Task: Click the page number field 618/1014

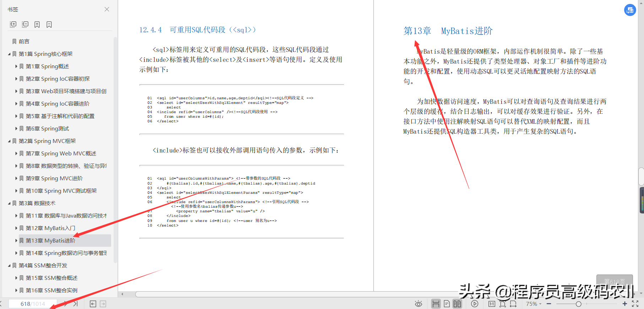Action: coord(33,304)
